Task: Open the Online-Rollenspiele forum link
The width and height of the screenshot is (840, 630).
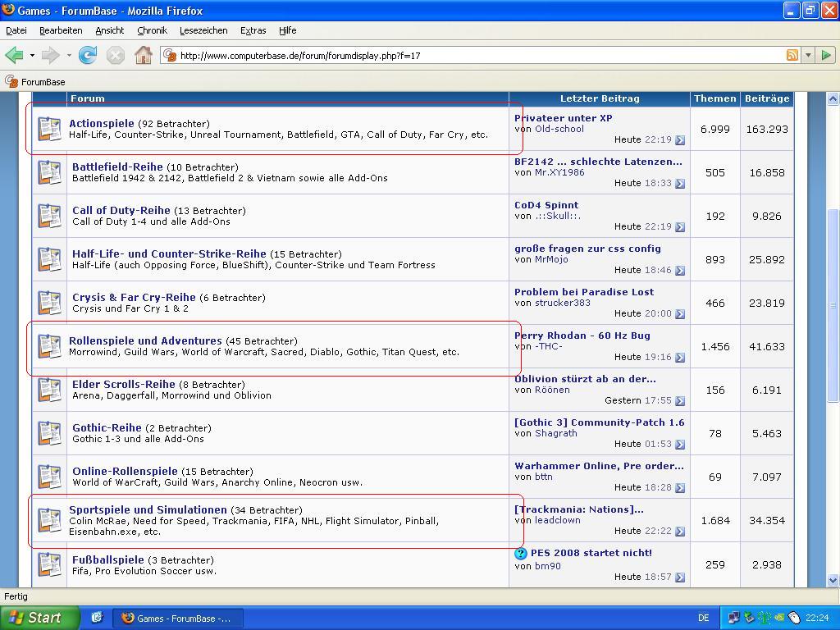Action: pyautogui.click(x=125, y=471)
